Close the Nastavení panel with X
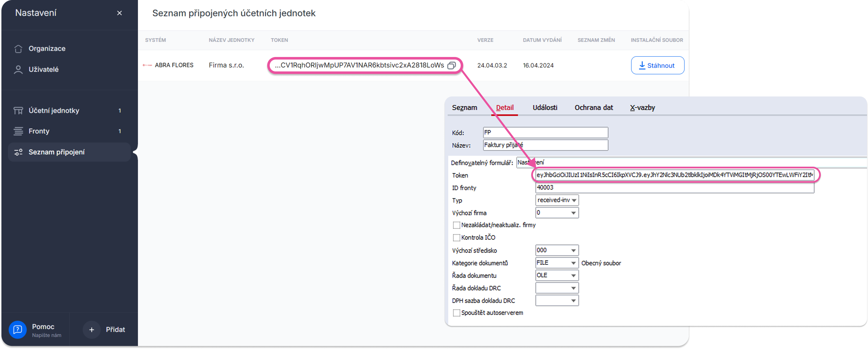This screenshot has width=868, height=349. [119, 13]
